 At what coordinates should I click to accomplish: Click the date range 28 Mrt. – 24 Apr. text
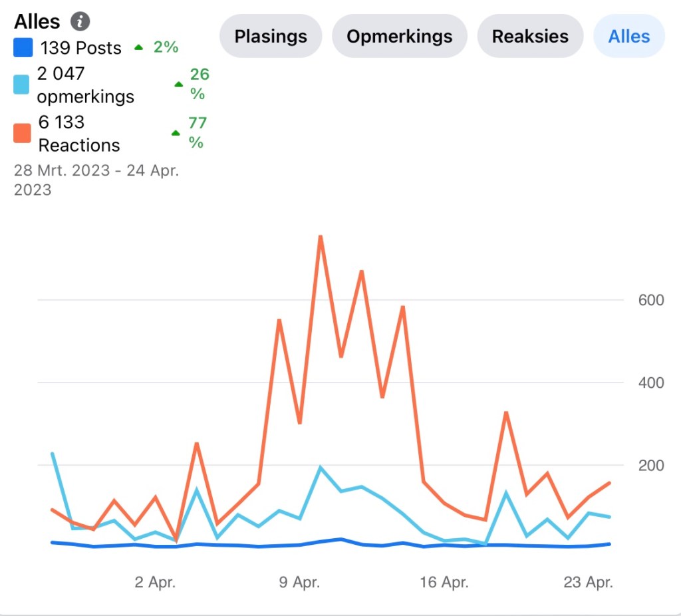(x=96, y=180)
